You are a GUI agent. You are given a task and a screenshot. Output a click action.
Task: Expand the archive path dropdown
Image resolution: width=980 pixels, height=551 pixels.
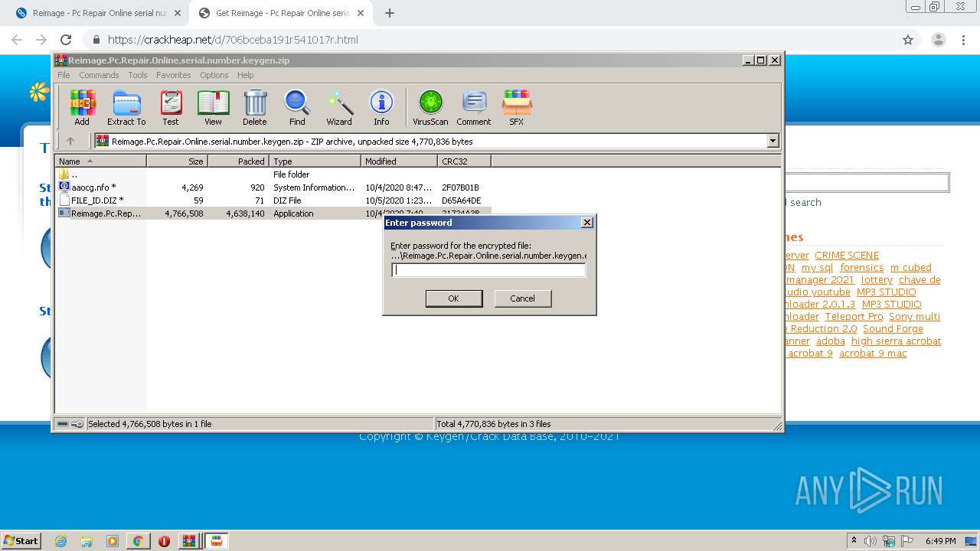773,141
